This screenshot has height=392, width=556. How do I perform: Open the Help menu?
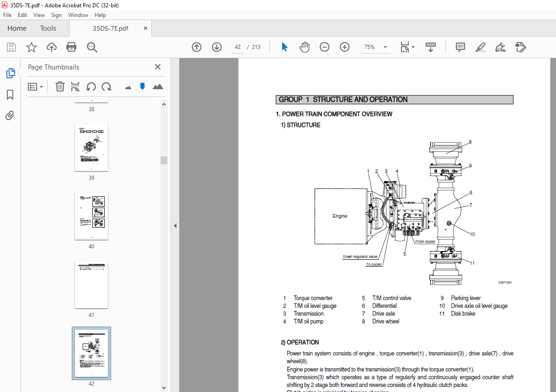100,15
